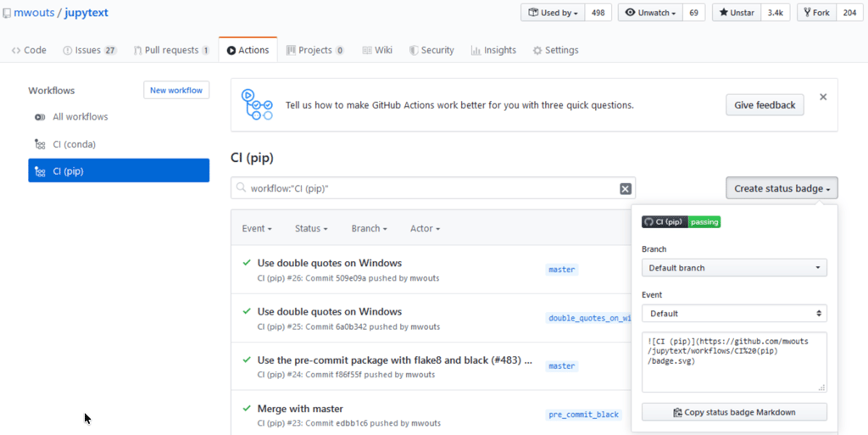Click the CI (conda) workflow icon

(x=40, y=144)
